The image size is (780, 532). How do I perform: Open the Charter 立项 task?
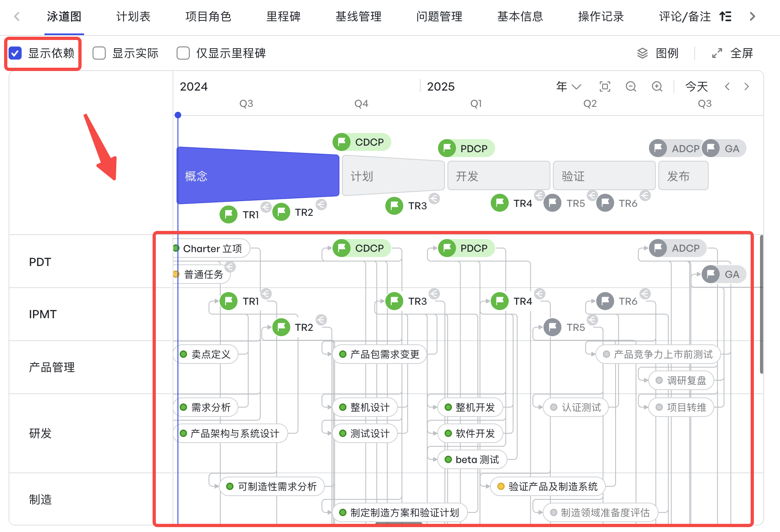tap(211, 248)
